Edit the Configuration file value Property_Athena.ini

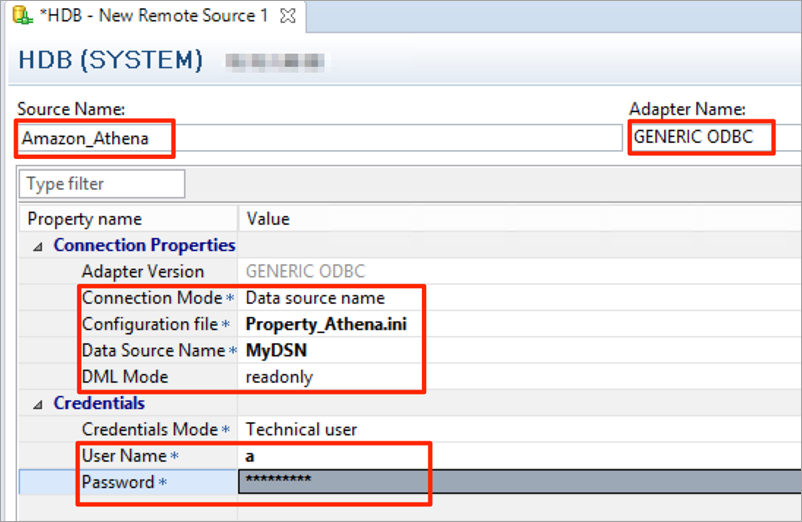(326, 324)
